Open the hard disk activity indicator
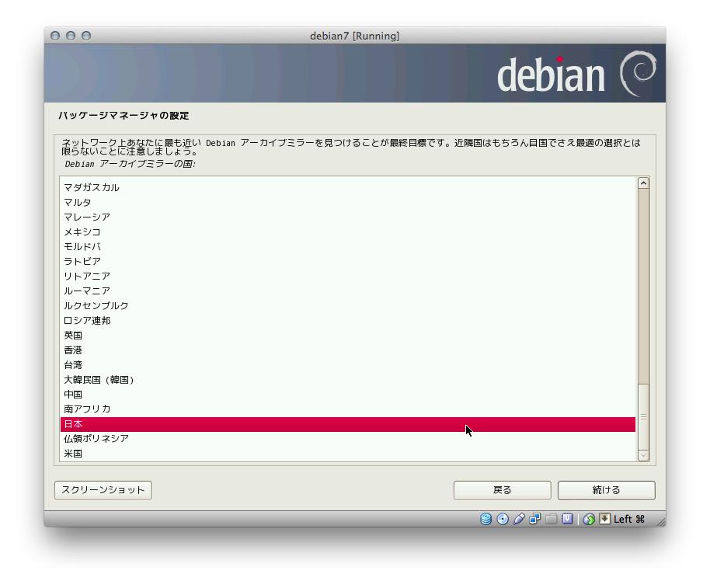 pos(486,519)
